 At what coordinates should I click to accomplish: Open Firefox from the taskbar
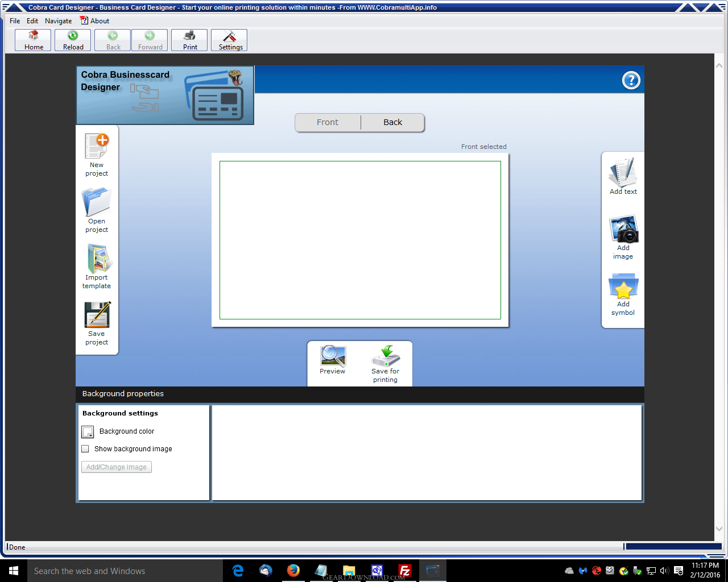pos(293,571)
